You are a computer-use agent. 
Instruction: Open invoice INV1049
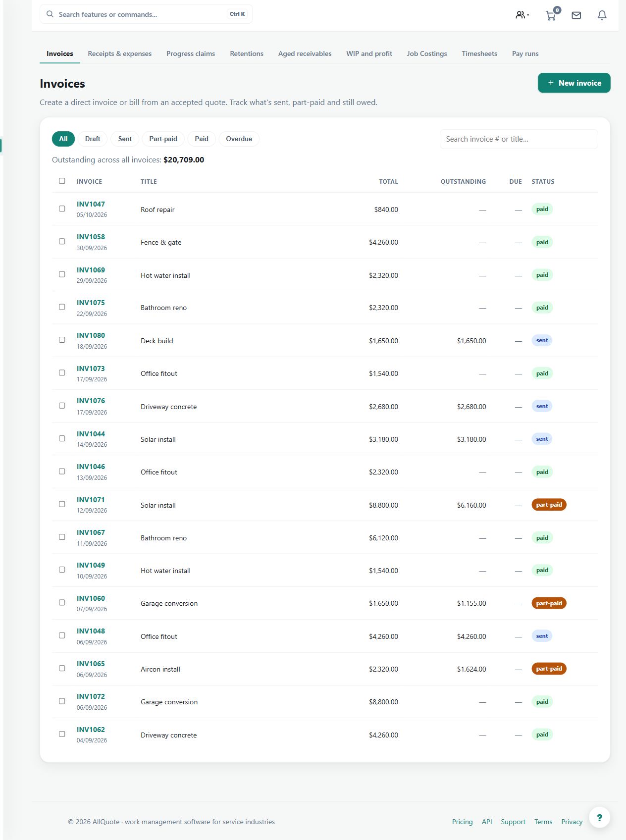(x=91, y=565)
